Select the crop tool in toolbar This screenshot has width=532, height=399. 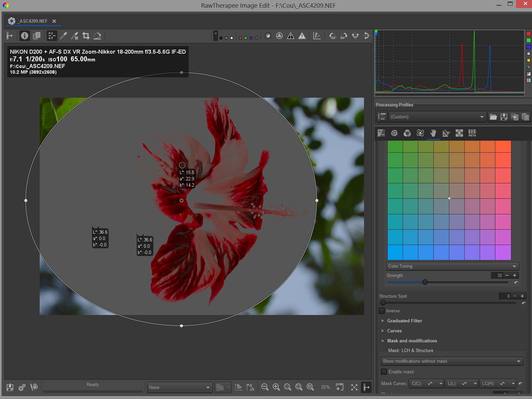[86, 36]
